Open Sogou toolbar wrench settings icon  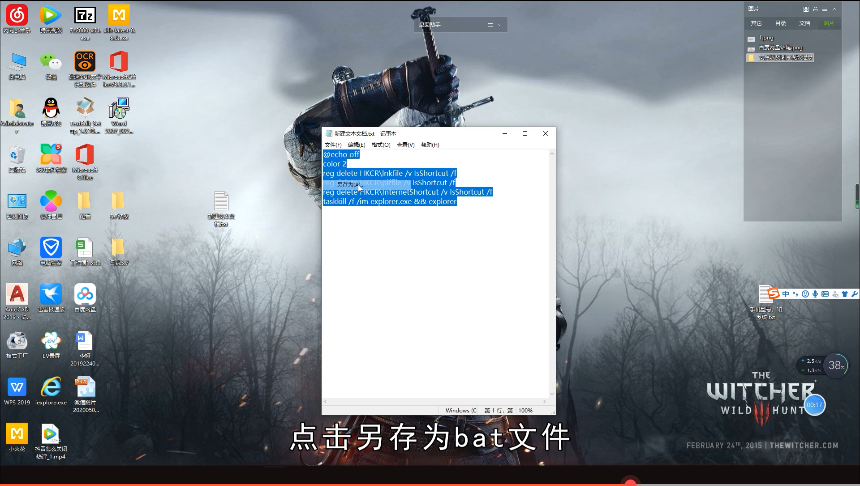(x=854, y=294)
